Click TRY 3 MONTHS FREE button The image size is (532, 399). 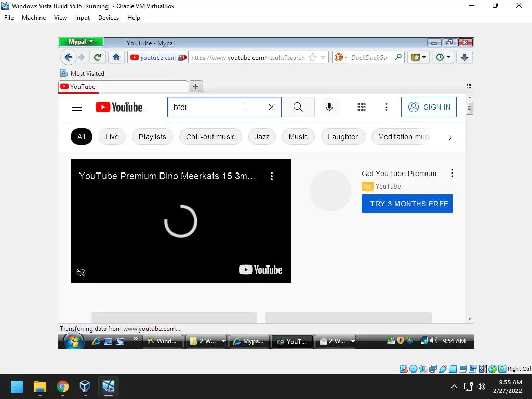click(x=407, y=204)
